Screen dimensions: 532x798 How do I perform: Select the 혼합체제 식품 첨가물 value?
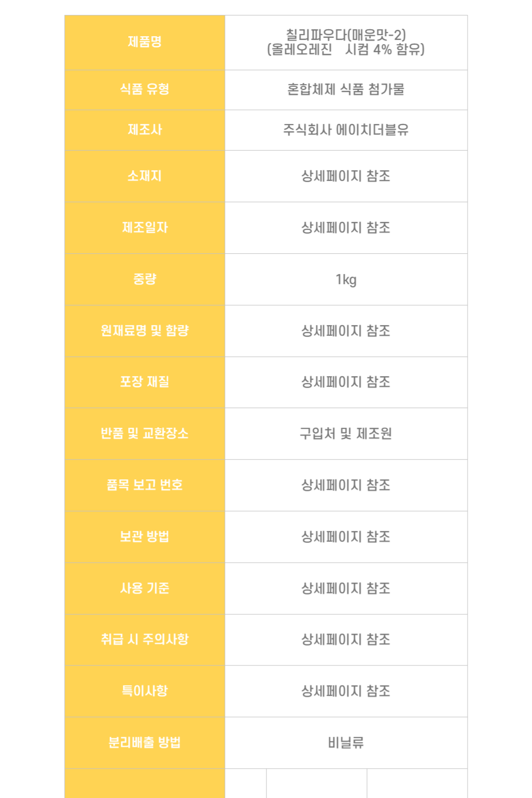click(346, 89)
